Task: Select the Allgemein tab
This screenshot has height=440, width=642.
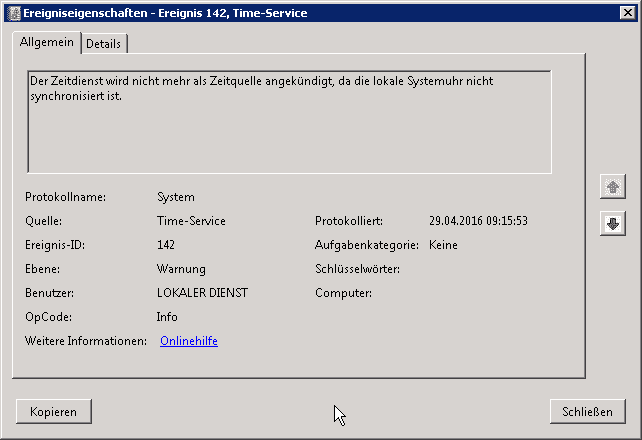Action: point(47,42)
